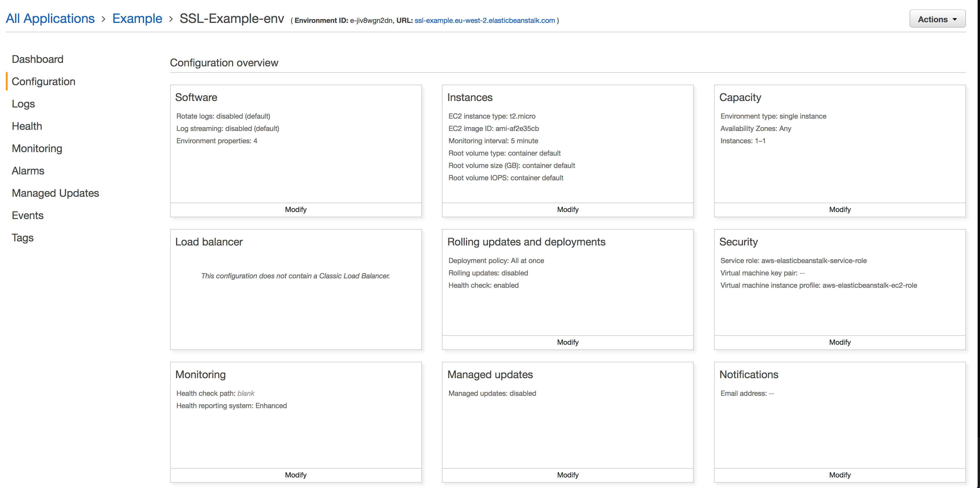Viewport: 980px width, 488px height.
Task: Go to All Applications breadcrumb
Action: pos(50,19)
